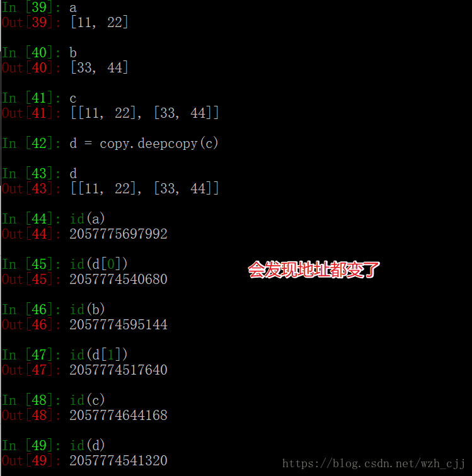Viewport: 472px width, 476px height.
Task: Click the id(c) command
Action: coord(88,400)
